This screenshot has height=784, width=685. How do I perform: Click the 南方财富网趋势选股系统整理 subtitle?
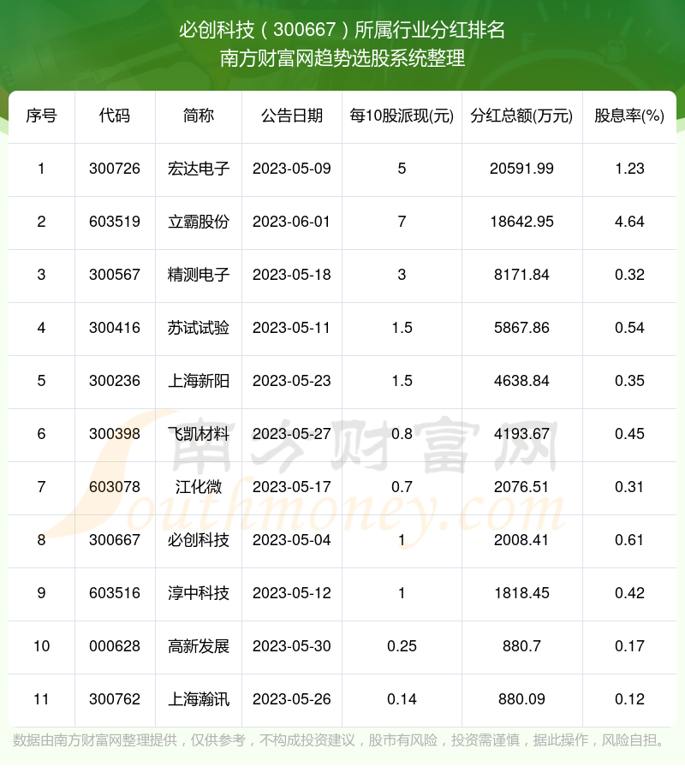(x=342, y=58)
